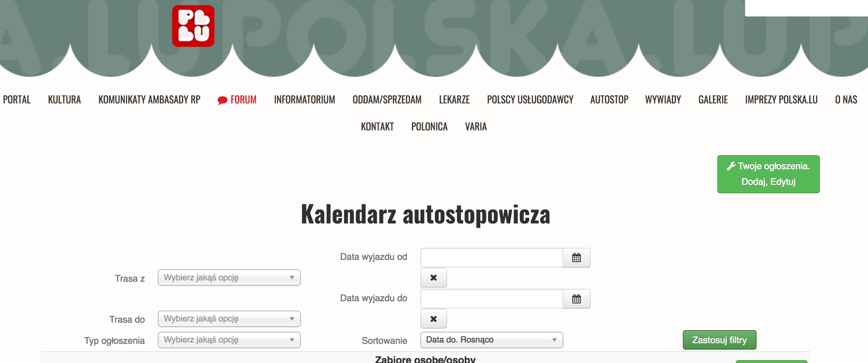Open POLSCY USŁUGODAWCY menu

(x=530, y=100)
